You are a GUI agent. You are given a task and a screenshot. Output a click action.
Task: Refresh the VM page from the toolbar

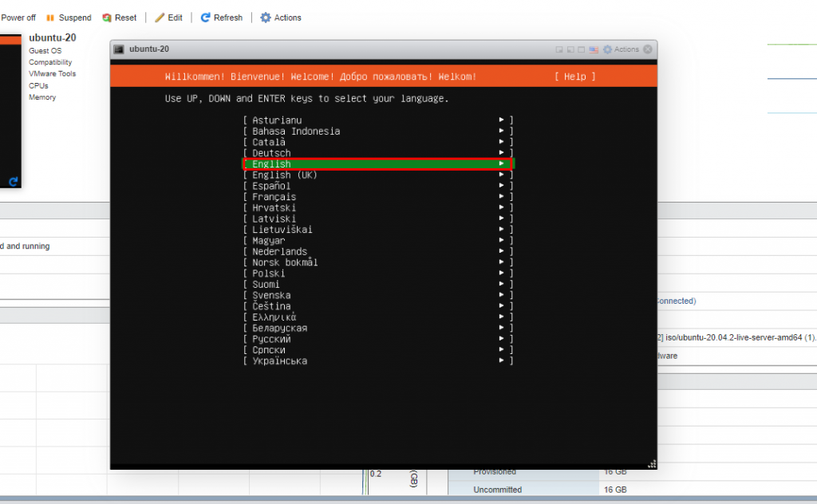click(x=206, y=18)
